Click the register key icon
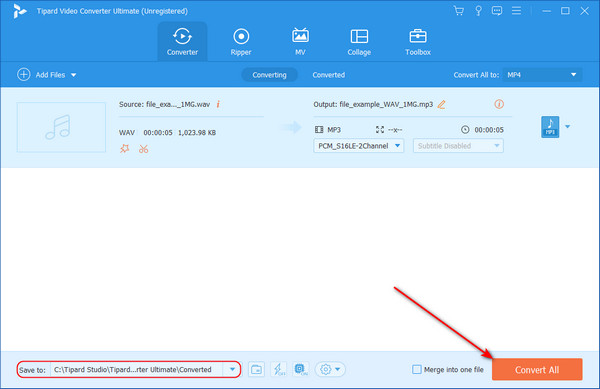 478,11
